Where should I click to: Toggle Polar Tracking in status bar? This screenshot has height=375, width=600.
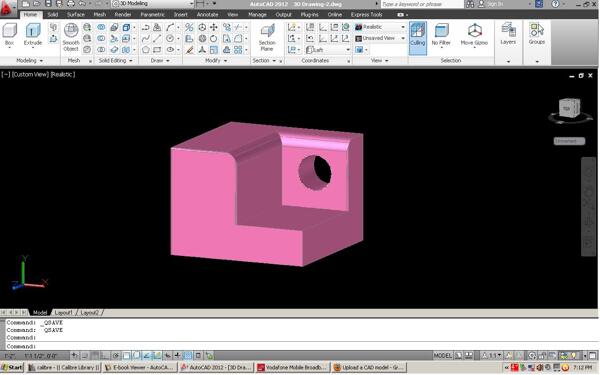(x=116, y=355)
